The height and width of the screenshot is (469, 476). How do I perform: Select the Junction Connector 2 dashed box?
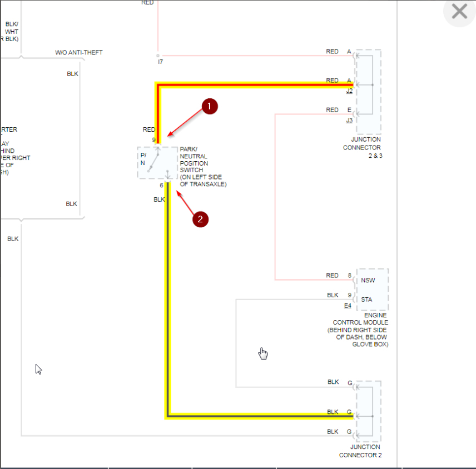369,411
